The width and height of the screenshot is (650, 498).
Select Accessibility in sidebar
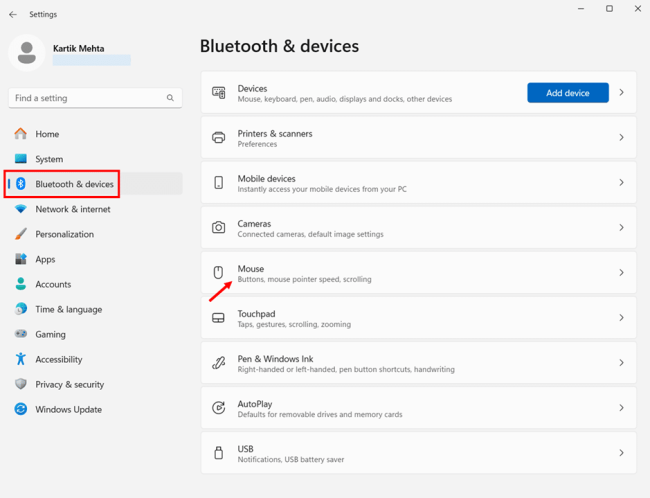pyautogui.click(x=95, y=359)
